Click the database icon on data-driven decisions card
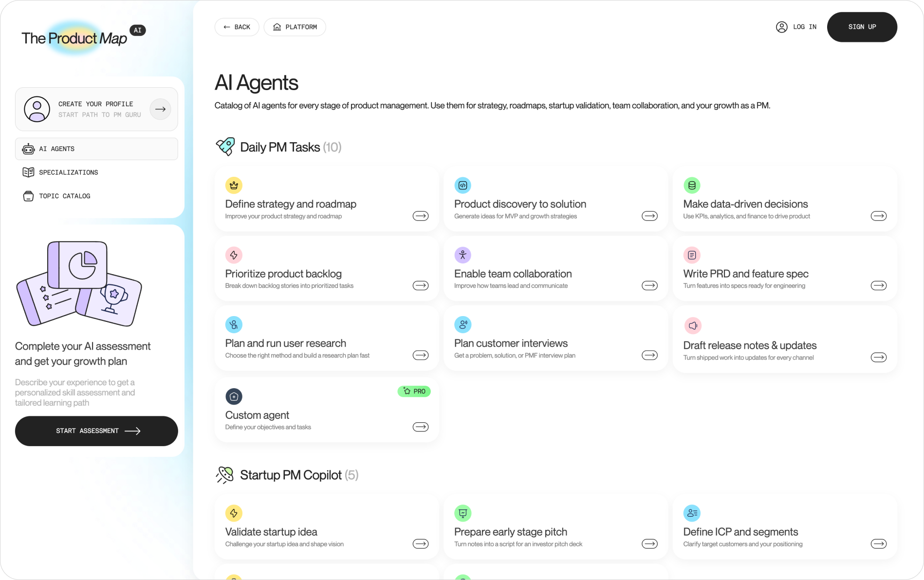 692,185
